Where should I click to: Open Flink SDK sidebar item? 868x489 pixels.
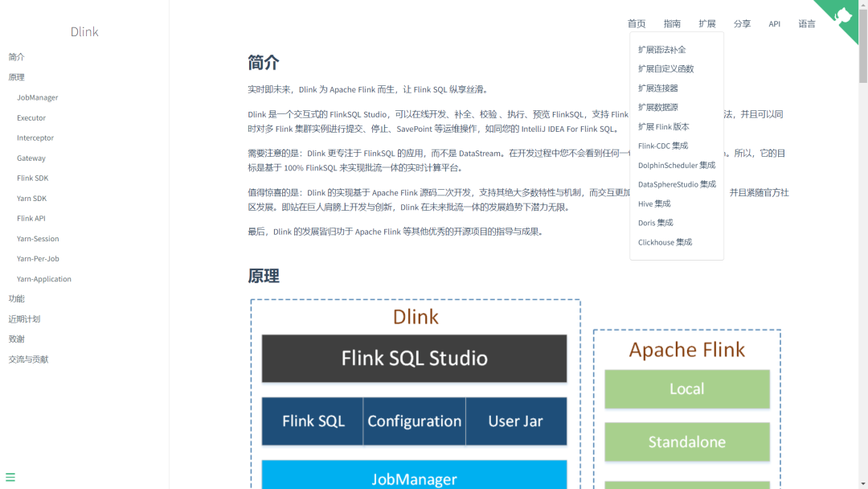pos(32,179)
